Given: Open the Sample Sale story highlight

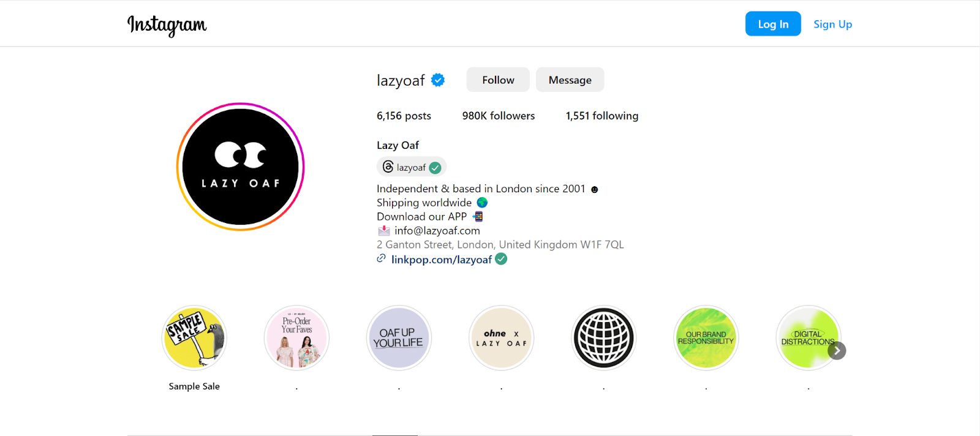Looking at the screenshot, I should tap(194, 338).
